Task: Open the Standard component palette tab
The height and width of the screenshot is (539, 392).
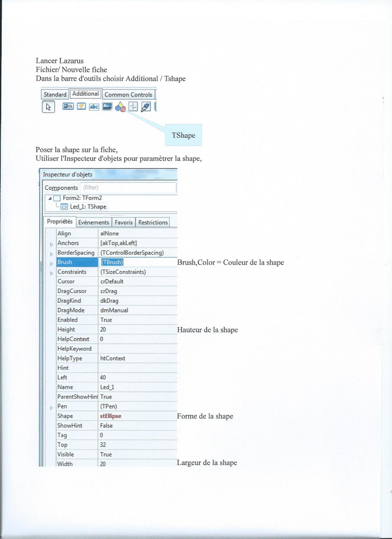Action: (x=55, y=95)
